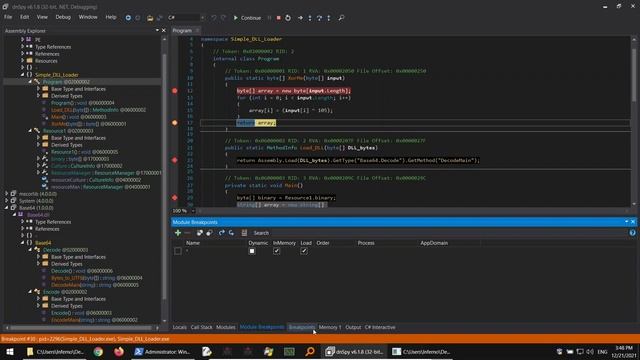Enable all module breakpoints icon
The image size is (640, 360).
(x=200, y=233)
